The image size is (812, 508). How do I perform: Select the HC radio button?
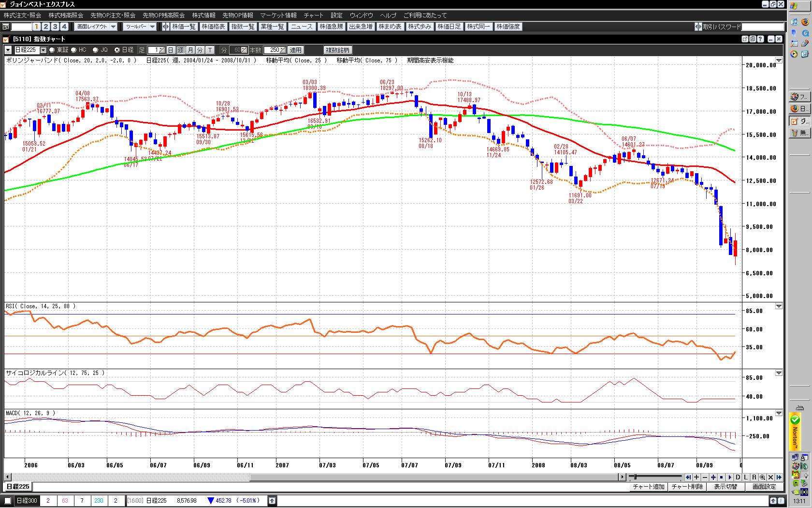(x=74, y=50)
